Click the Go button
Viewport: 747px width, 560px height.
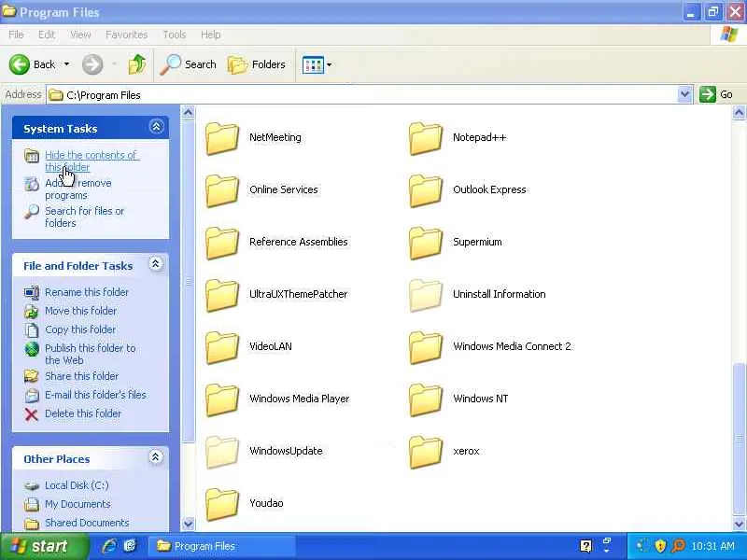(x=716, y=94)
